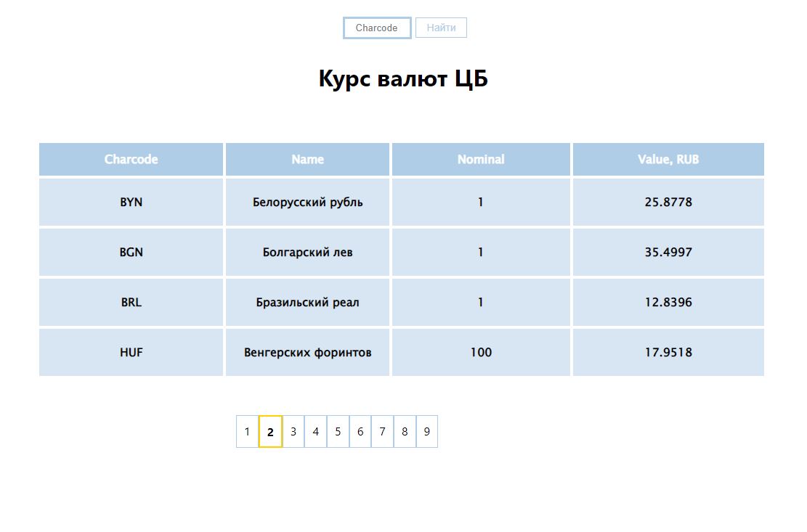
Task: Click the nominal 1 cell in BRL row
Action: tap(481, 302)
